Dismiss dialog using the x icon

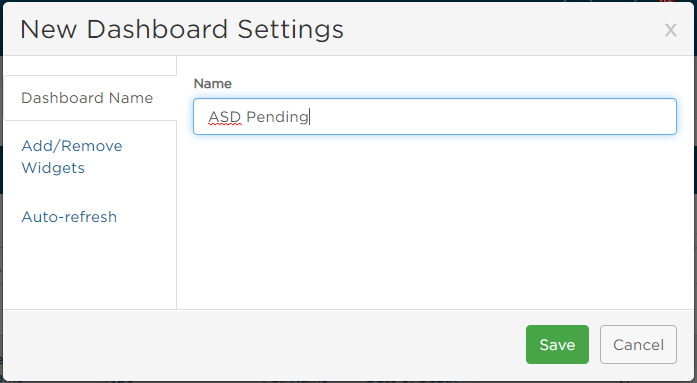point(670,30)
